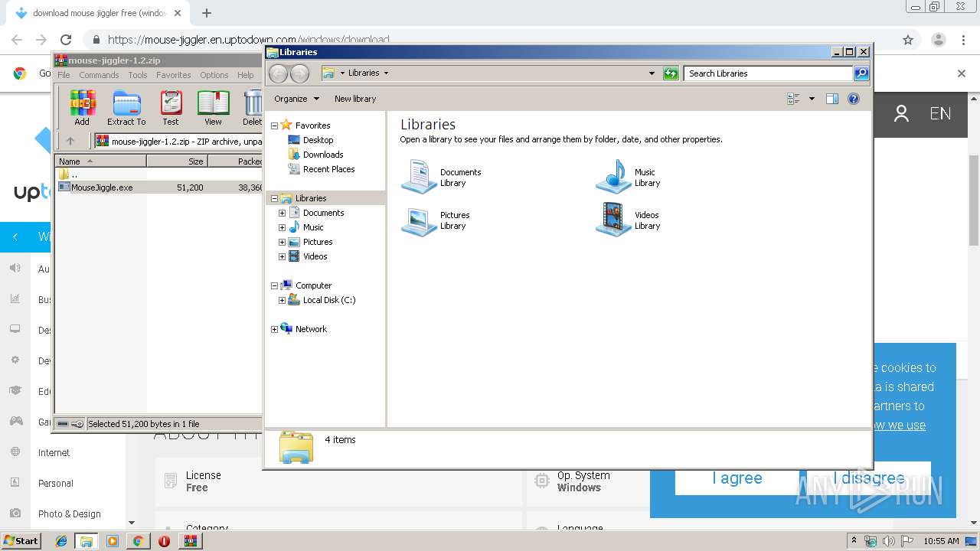
Task: Sort archive by the Name column header
Action: (100, 161)
